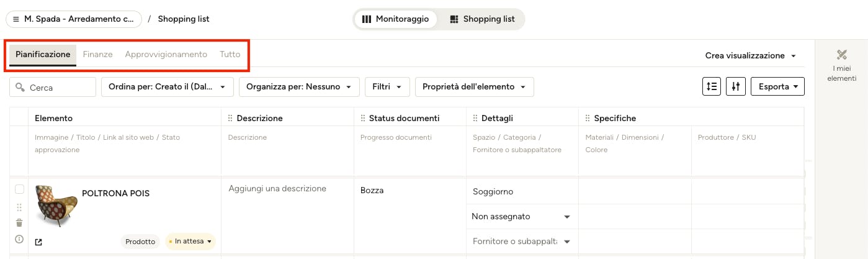Image resolution: width=868 pixels, height=259 pixels.
Task: Click the drag handle on the Descrizione column
Action: (x=231, y=118)
